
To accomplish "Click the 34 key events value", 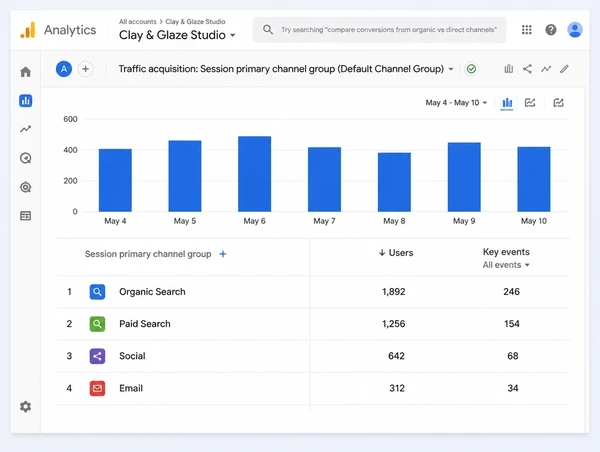I will [x=513, y=388].
